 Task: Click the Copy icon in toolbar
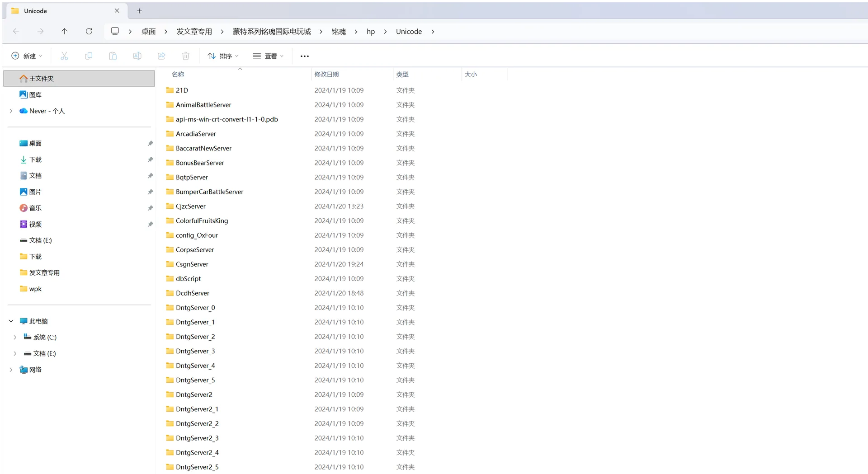tap(89, 56)
